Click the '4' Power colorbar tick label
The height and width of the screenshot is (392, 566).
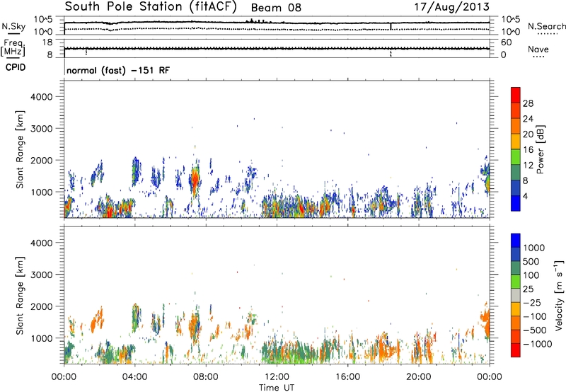526,197
